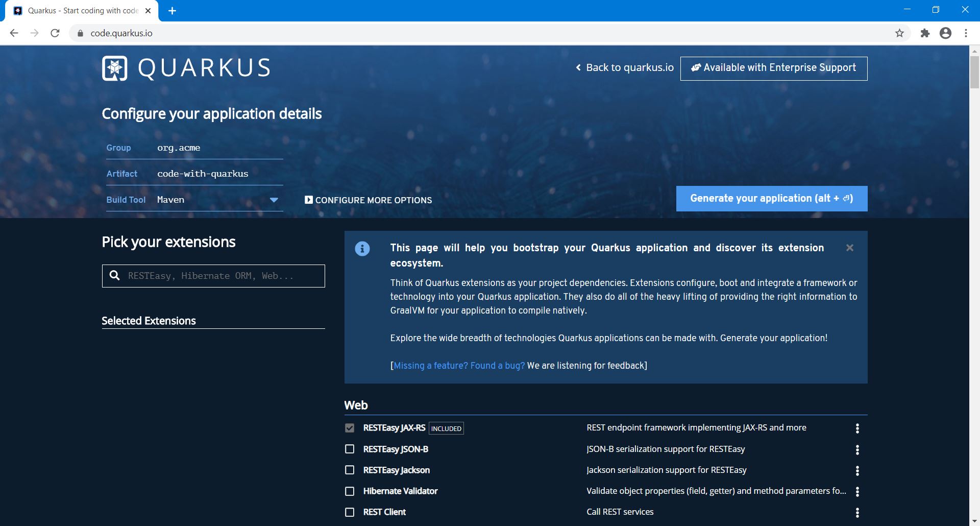Screen dimensions: 980x526
Task: Reload the page
Action: (x=55, y=33)
